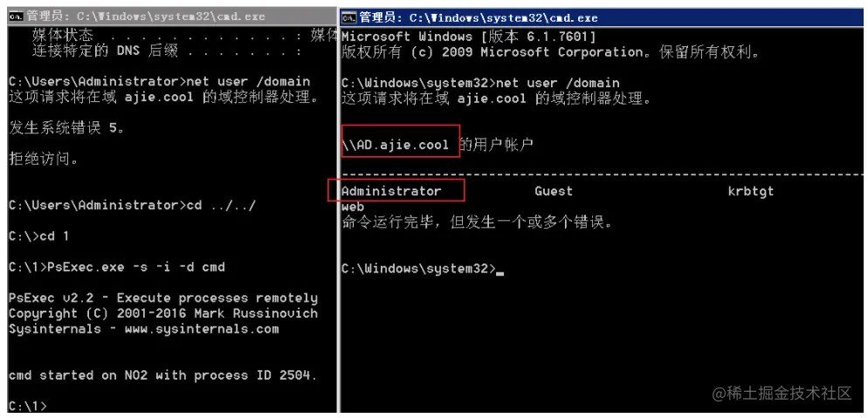Click the PsExec v2.2 banner line
The image size is (868, 418).
tap(163, 298)
